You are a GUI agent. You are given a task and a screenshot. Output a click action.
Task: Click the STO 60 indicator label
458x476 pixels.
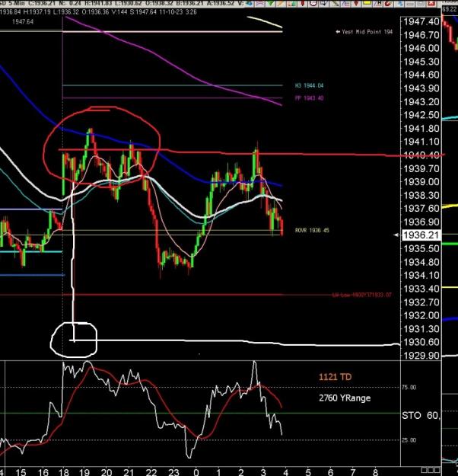[x=421, y=415]
